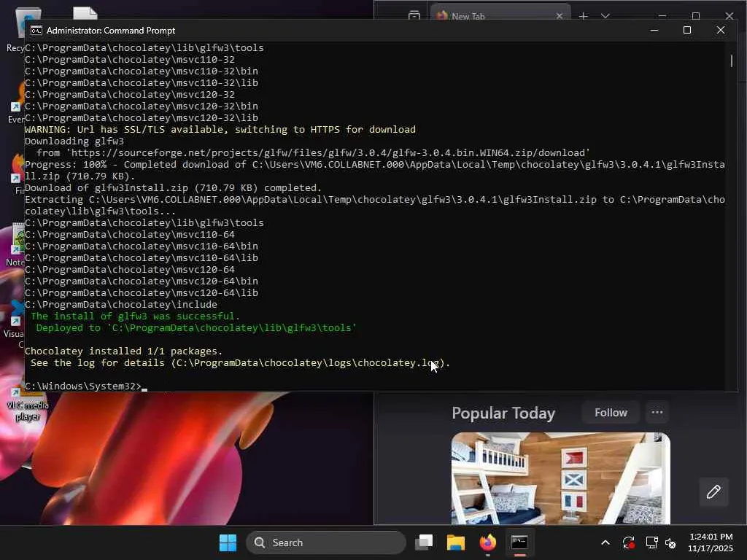This screenshot has height=560, width=747.
Task: Click the pencil customize icon in Firefox
Action: (713, 492)
